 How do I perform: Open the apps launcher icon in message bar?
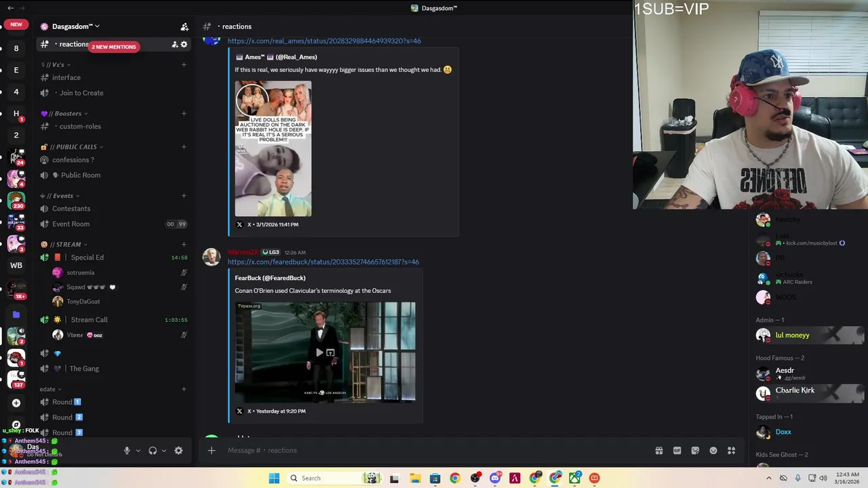pos(732,451)
